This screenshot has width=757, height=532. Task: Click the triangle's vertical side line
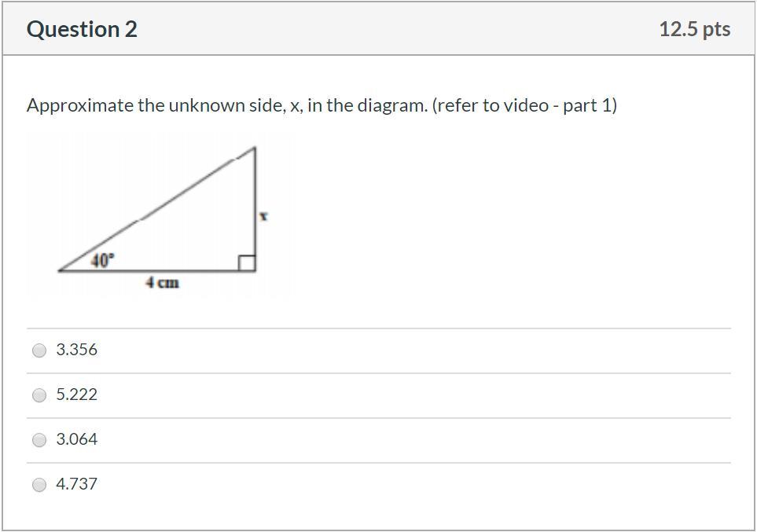click(255, 208)
